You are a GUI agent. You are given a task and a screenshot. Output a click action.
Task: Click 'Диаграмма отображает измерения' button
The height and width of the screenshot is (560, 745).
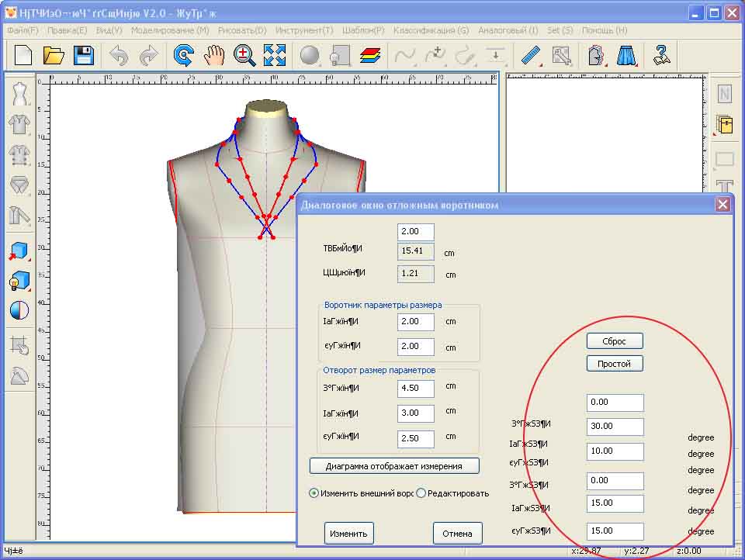coord(394,466)
